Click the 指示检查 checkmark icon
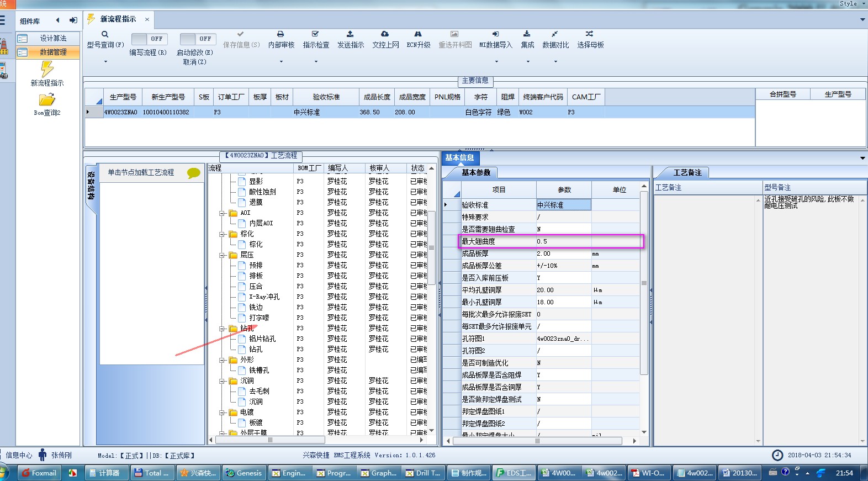The image size is (868, 481). [315, 34]
